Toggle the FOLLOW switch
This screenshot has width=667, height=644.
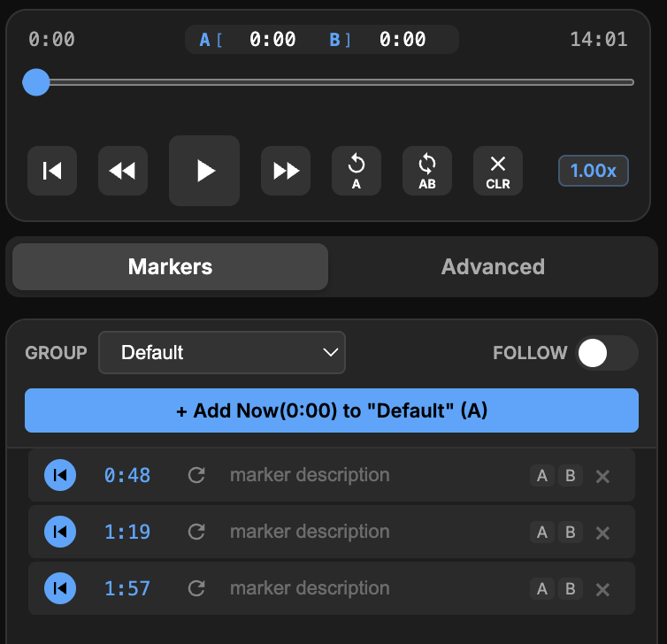(x=607, y=353)
